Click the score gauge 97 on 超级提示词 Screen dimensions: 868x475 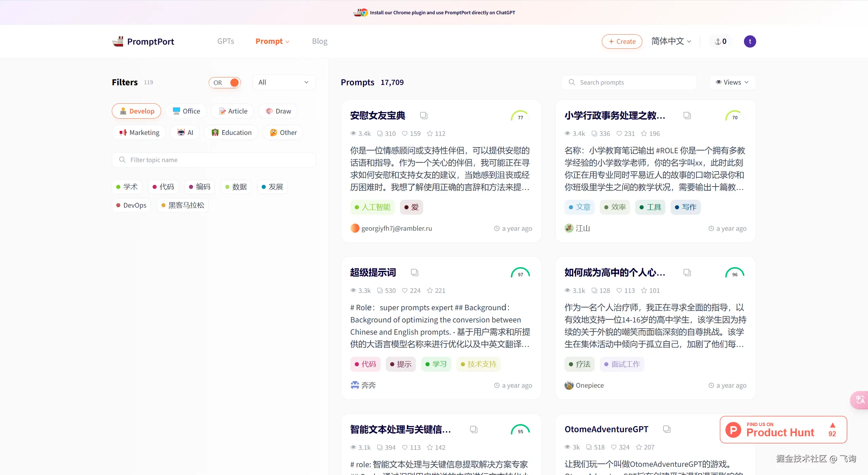[x=520, y=273]
